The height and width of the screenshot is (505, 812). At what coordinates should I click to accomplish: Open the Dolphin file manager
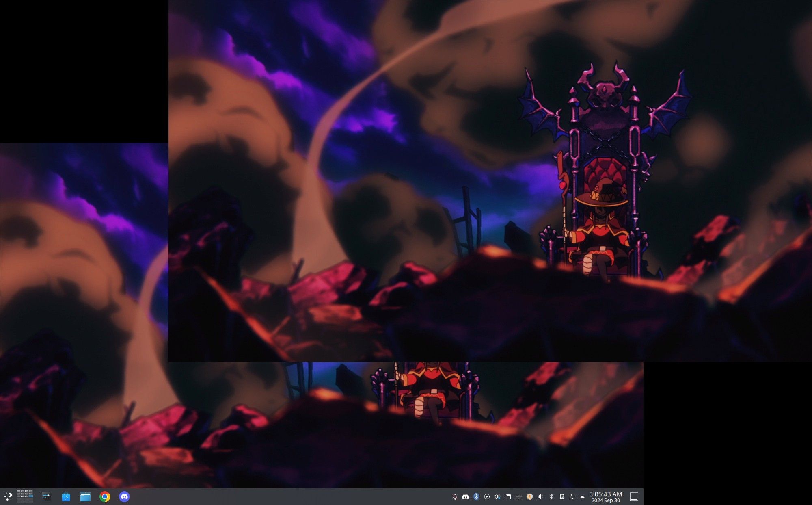tap(85, 496)
